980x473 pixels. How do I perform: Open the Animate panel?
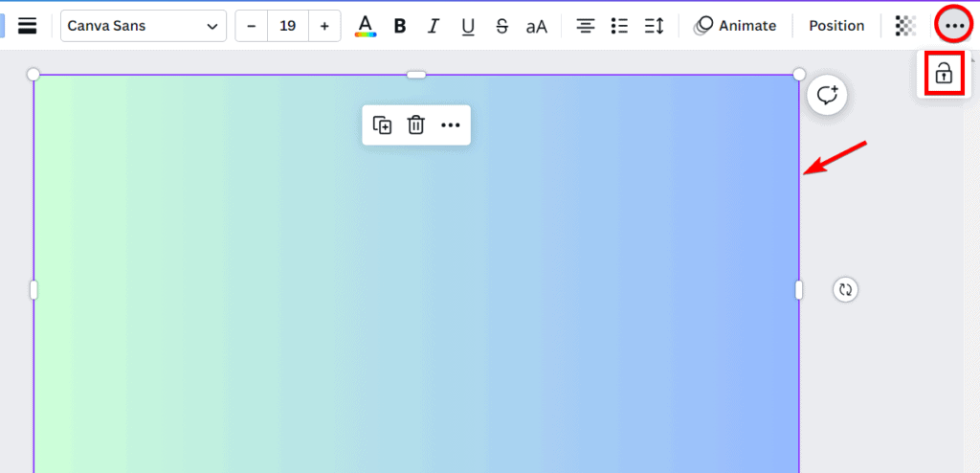click(735, 26)
